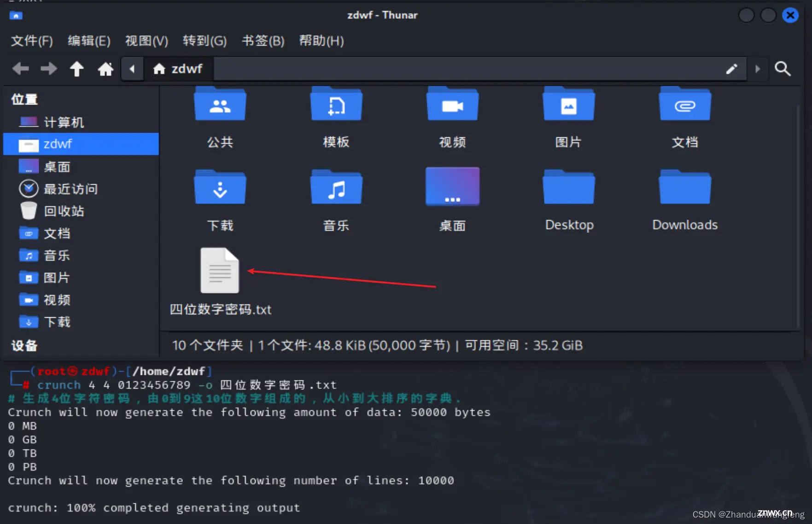
Task: Open 音乐 in the sidebar
Action: point(81,256)
